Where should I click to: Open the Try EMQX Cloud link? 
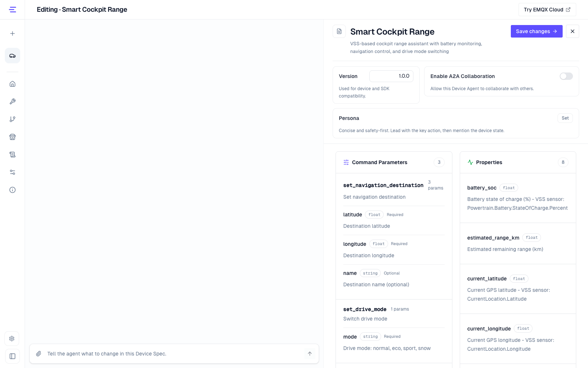pyautogui.click(x=547, y=10)
